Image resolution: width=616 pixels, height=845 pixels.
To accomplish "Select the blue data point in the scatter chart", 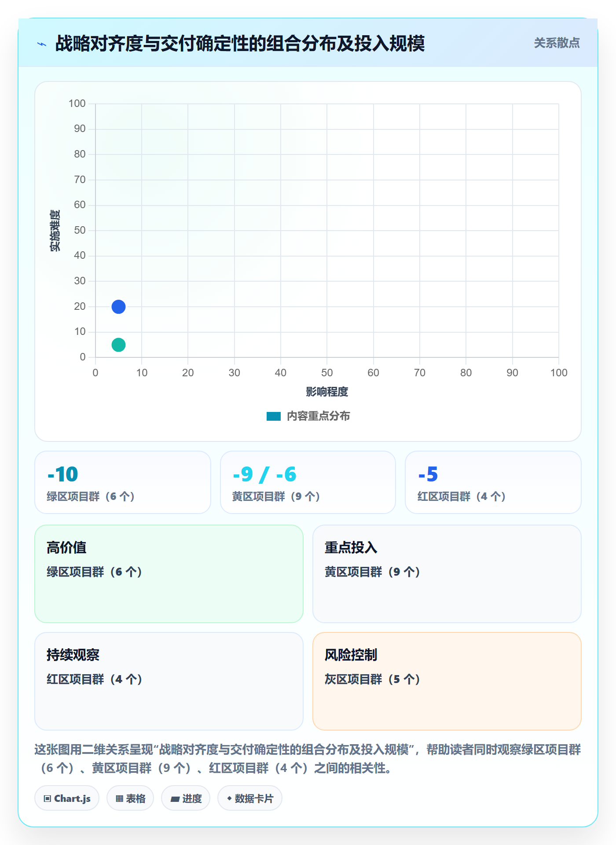I will [x=118, y=307].
